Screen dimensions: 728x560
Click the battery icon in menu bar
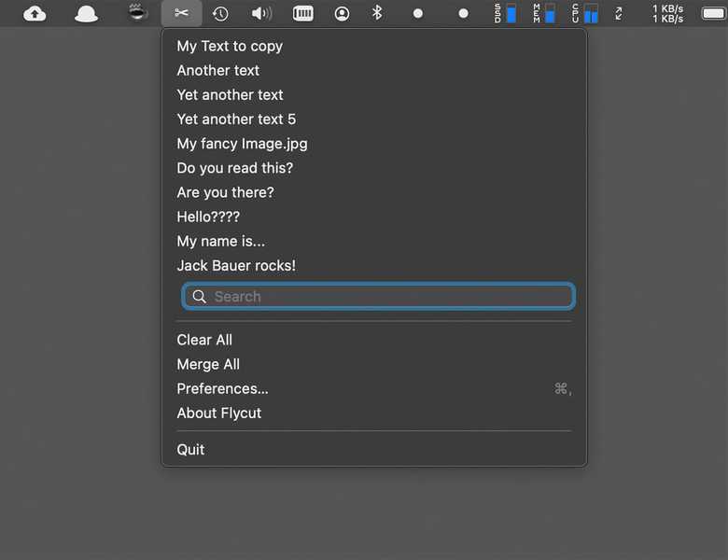point(713,13)
